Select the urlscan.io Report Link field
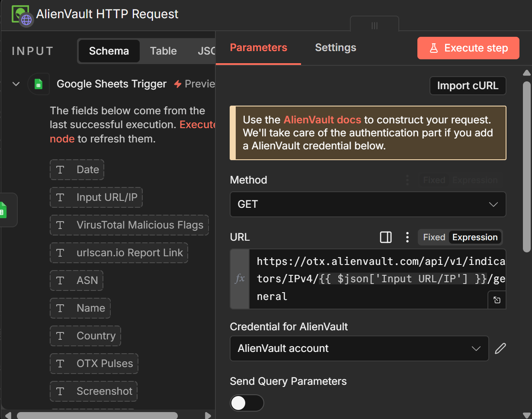The height and width of the screenshot is (419, 532). pos(119,253)
